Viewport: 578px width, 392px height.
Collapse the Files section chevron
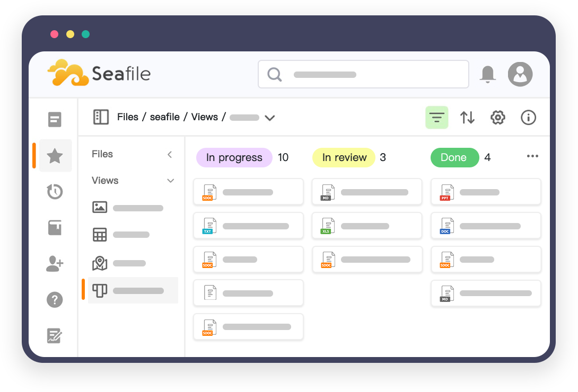pyautogui.click(x=170, y=155)
